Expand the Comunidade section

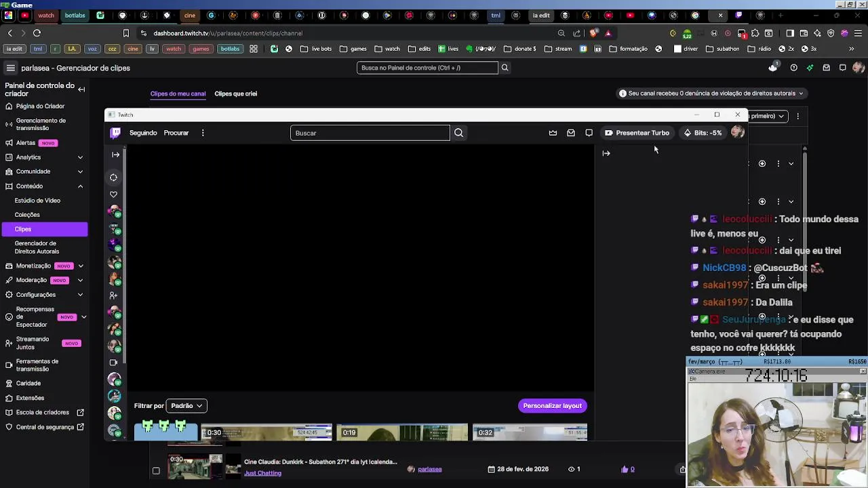point(80,171)
